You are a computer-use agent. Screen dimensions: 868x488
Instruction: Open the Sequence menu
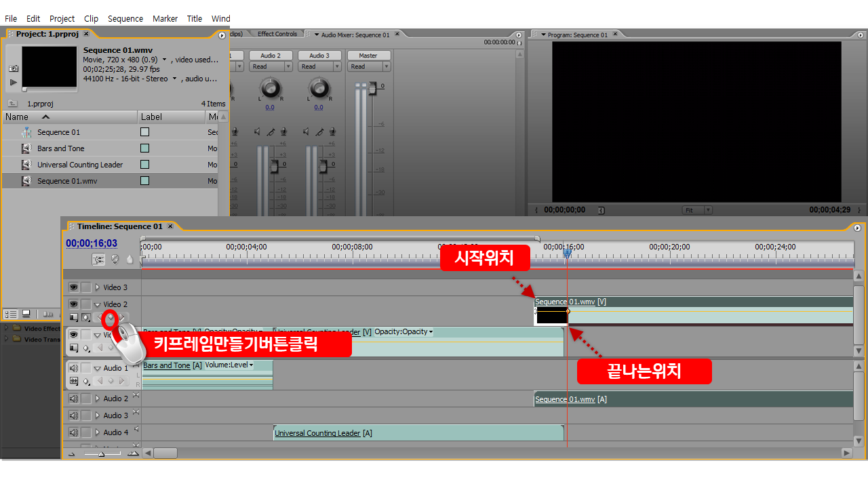(x=125, y=18)
